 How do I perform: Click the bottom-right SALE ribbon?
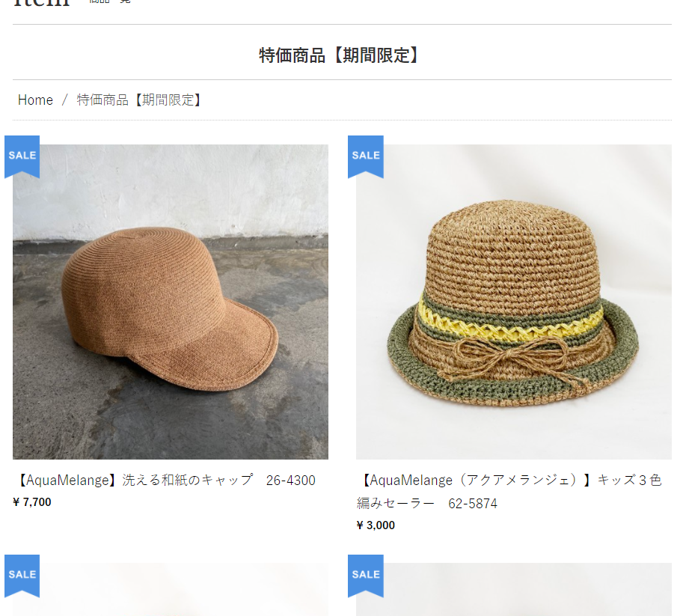click(365, 574)
